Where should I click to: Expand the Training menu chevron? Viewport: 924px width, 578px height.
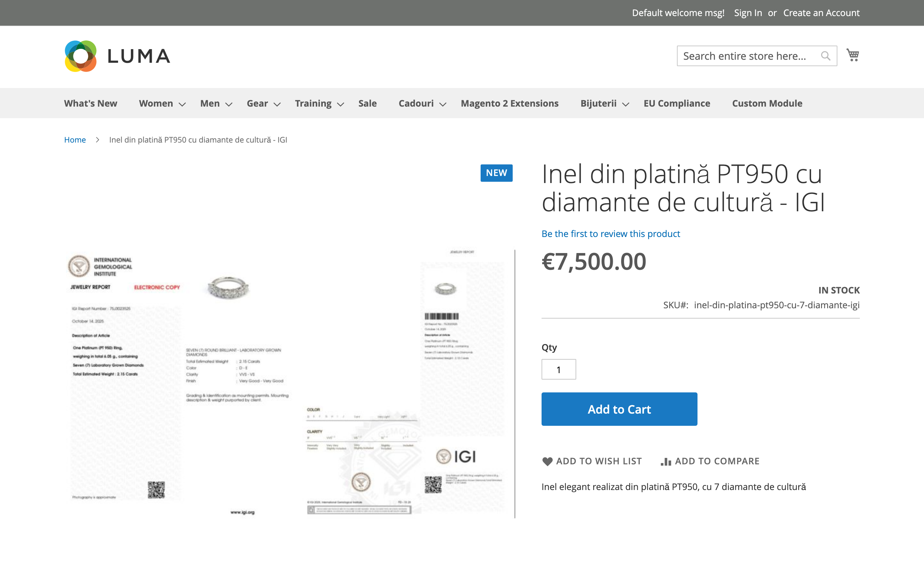click(341, 104)
